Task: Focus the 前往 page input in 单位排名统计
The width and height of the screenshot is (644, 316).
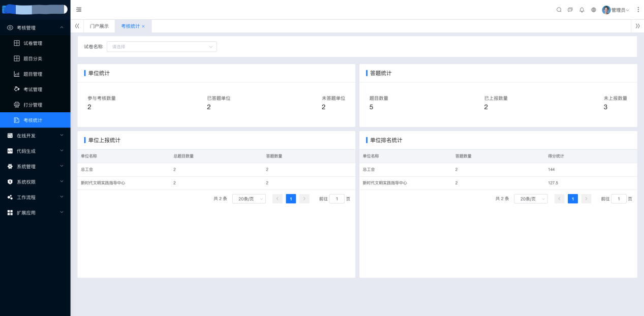Action: [x=619, y=199]
